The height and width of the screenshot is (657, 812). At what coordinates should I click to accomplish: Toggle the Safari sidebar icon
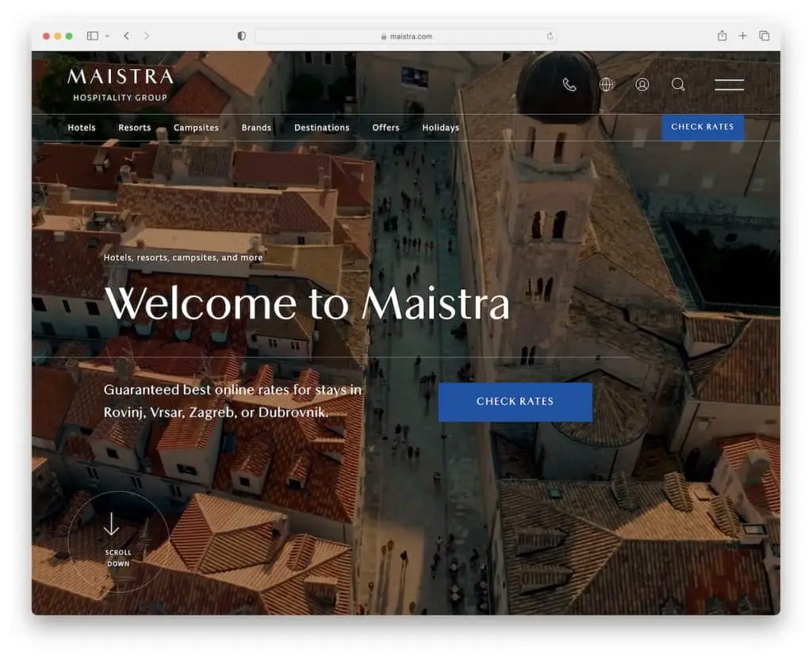pos(93,36)
